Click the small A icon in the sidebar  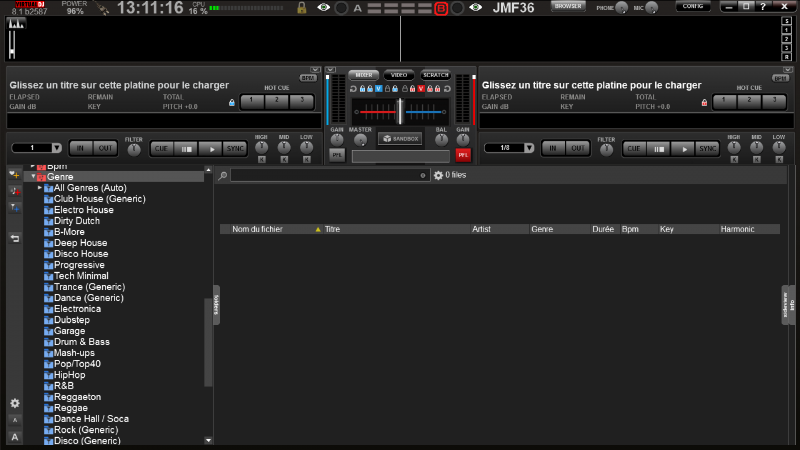[15, 420]
